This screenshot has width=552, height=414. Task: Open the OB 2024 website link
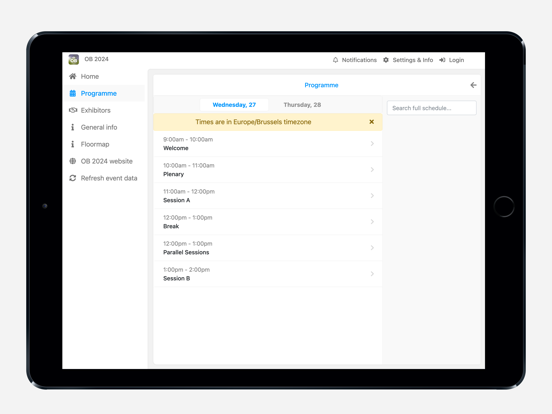point(105,161)
